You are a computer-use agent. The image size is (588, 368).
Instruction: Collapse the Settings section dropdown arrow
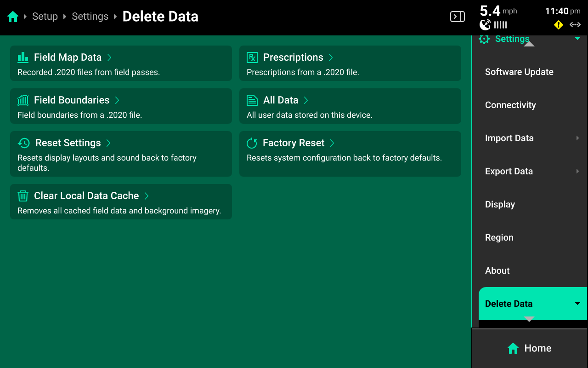pyautogui.click(x=577, y=39)
